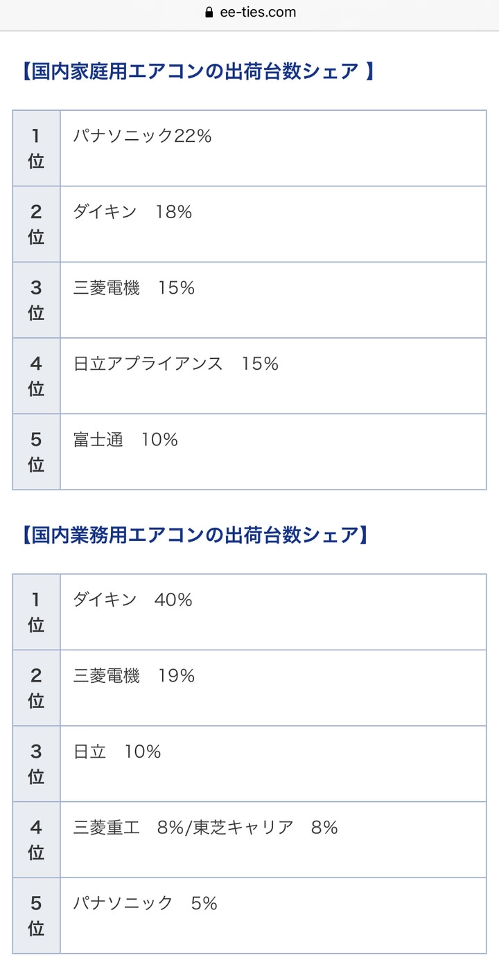Tap the 三菱重工 8%/東芝キャリア 8% cell

pyautogui.click(x=273, y=840)
